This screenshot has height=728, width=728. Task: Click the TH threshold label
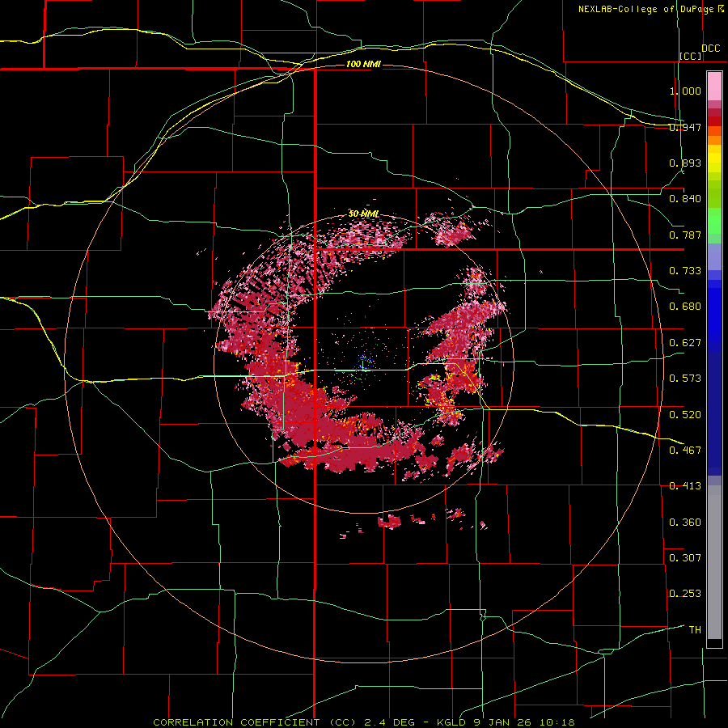pos(695,630)
